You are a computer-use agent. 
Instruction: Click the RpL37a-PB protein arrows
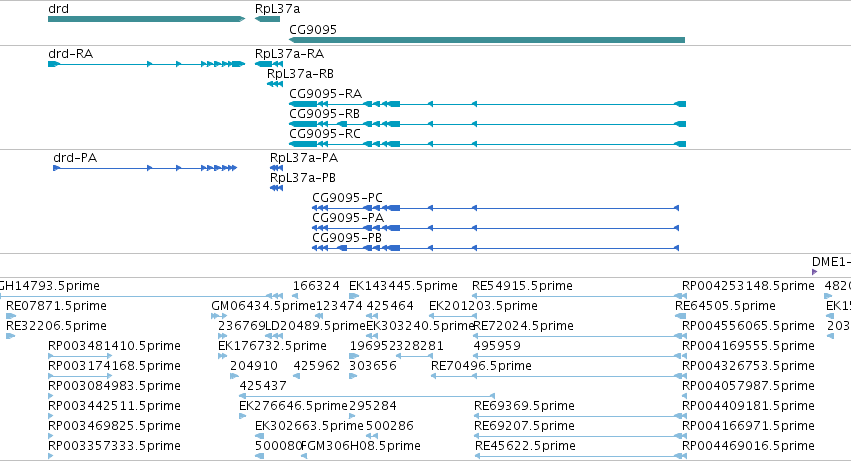(x=276, y=188)
